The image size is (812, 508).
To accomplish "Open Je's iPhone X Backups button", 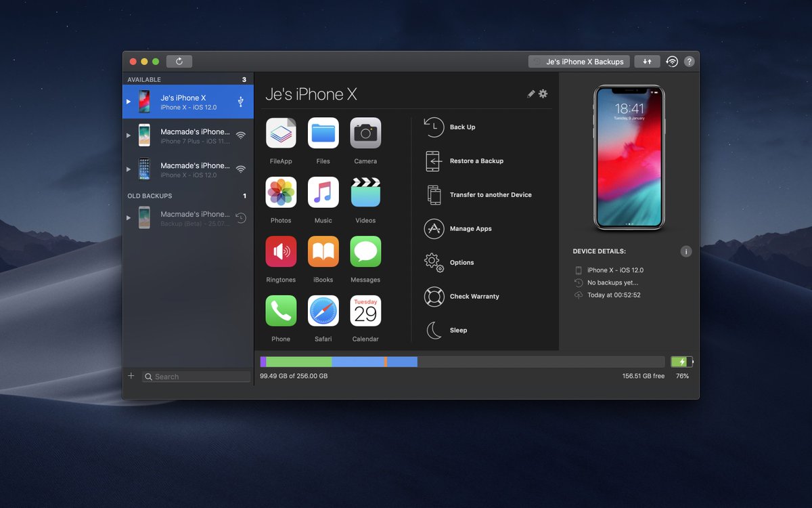I will [579, 62].
